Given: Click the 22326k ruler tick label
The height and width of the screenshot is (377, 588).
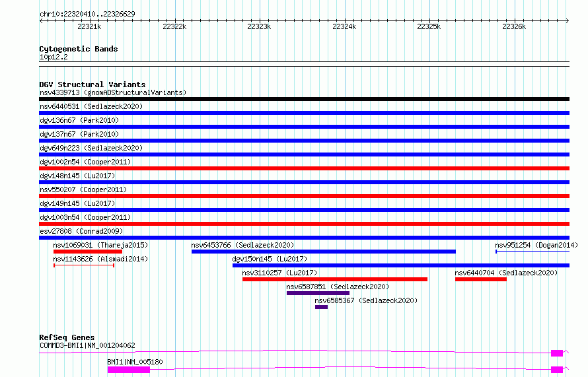Looking at the screenshot, I should pos(514,26).
